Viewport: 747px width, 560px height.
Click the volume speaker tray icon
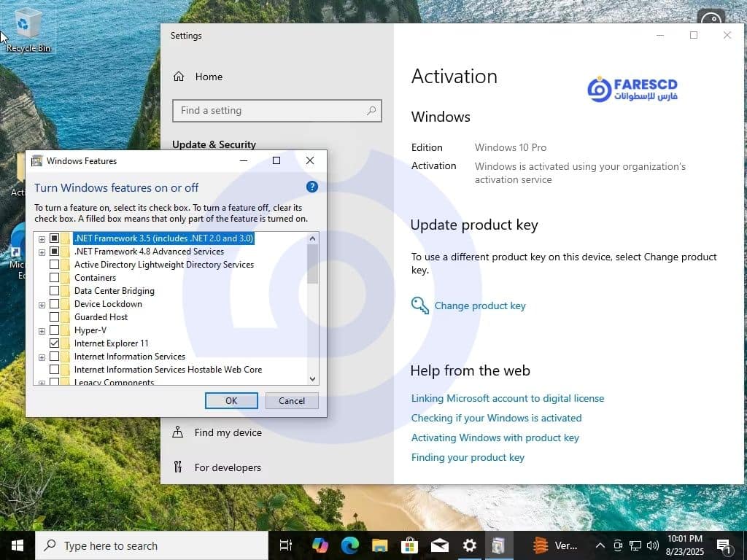point(653,545)
